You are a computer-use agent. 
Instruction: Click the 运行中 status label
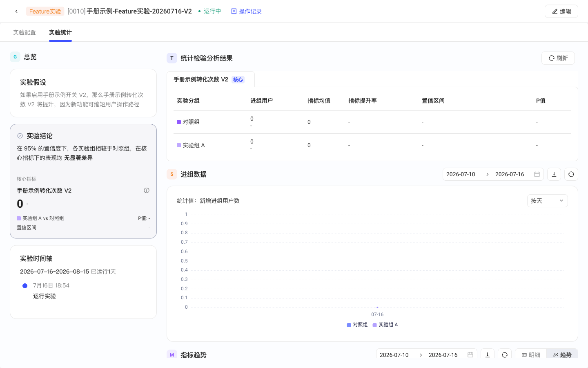click(209, 11)
